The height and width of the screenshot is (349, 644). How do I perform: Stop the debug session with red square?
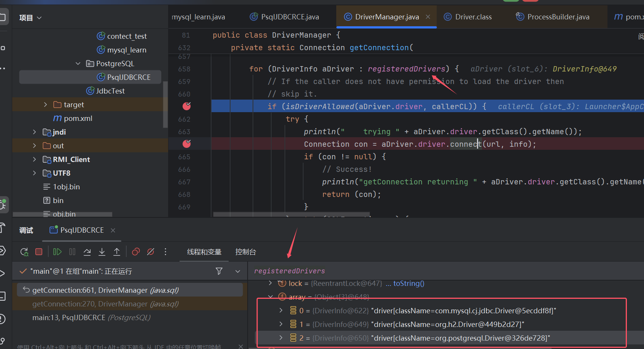coord(39,252)
